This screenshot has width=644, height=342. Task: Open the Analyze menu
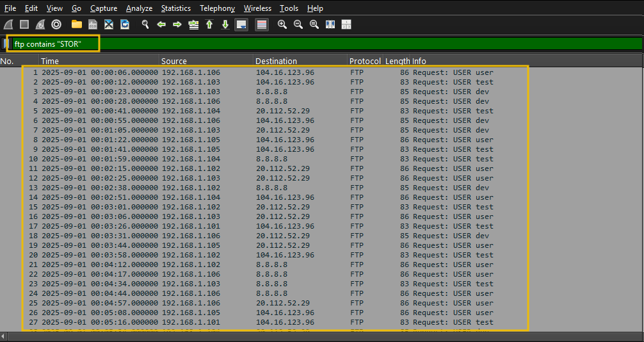[x=139, y=8]
